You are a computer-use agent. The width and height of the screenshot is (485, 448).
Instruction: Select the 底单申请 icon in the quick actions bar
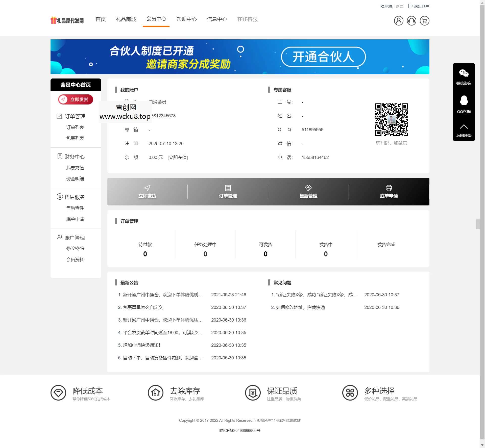pos(389,188)
